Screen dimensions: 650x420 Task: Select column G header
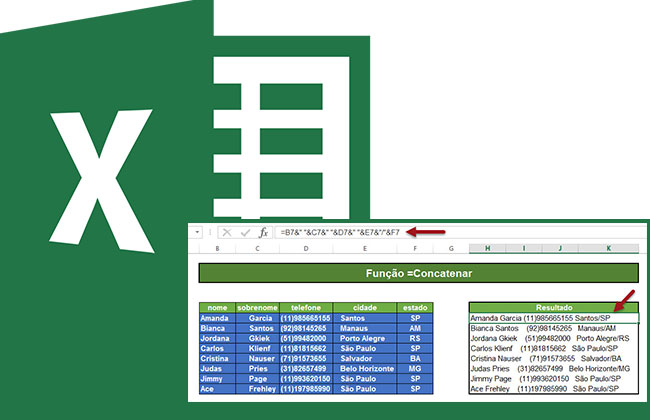tap(451, 248)
